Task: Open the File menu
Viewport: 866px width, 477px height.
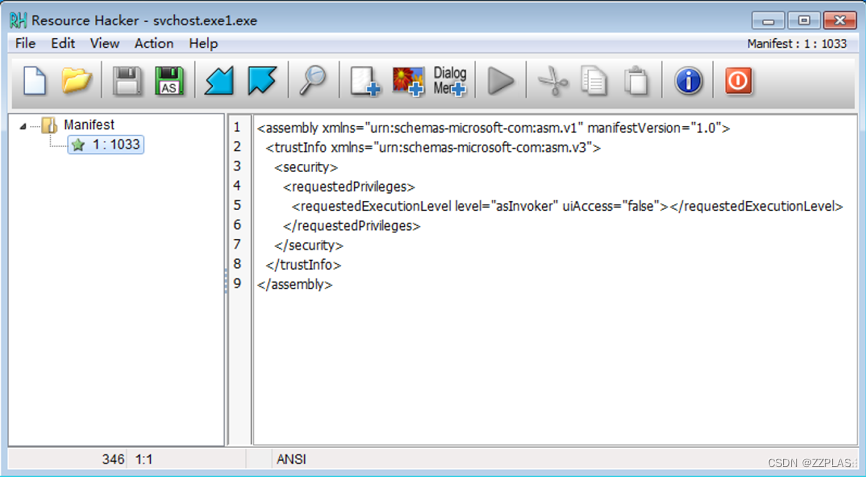Action: (x=25, y=43)
